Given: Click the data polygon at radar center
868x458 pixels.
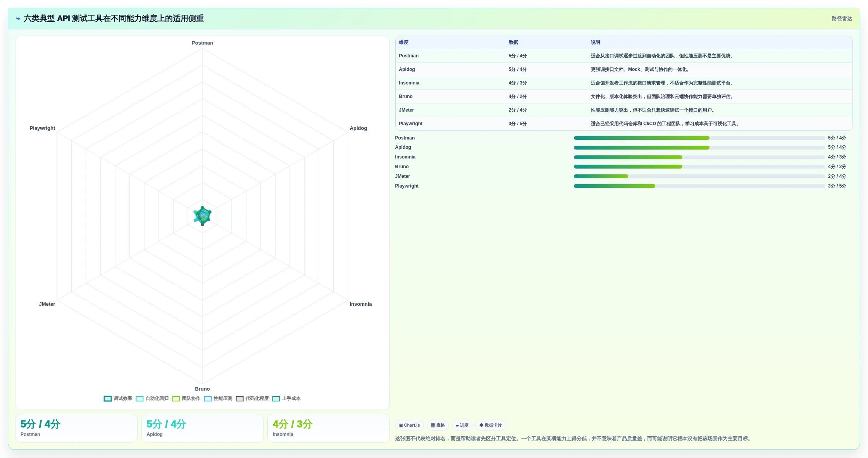Looking at the screenshot, I should [202, 216].
